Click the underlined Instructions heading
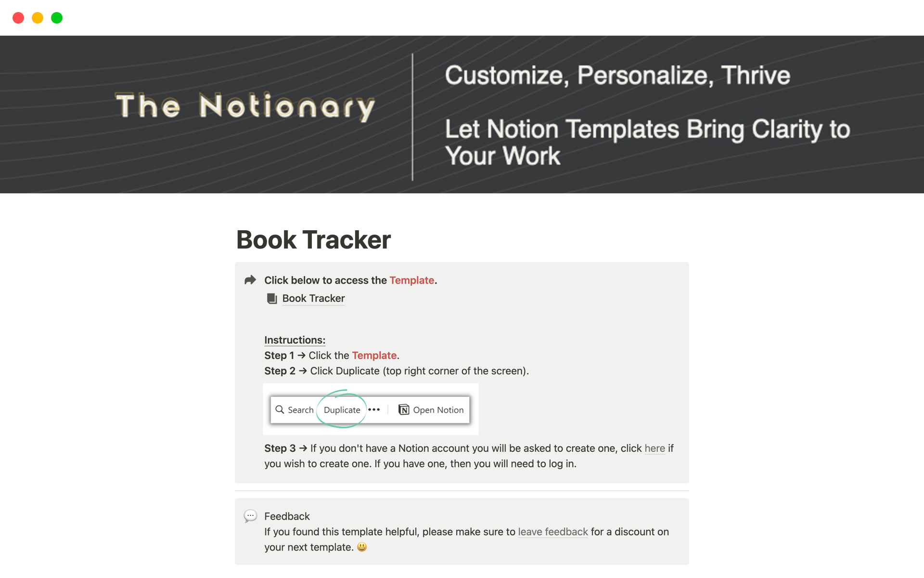The width and height of the screenshot is (924, 578). click(x=295, y=340)
